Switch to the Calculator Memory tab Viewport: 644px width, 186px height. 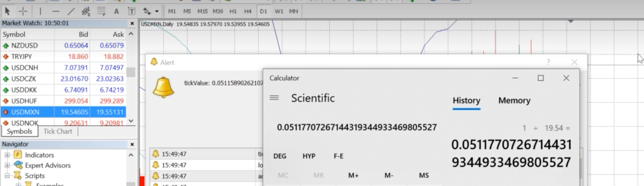[514, 100]
